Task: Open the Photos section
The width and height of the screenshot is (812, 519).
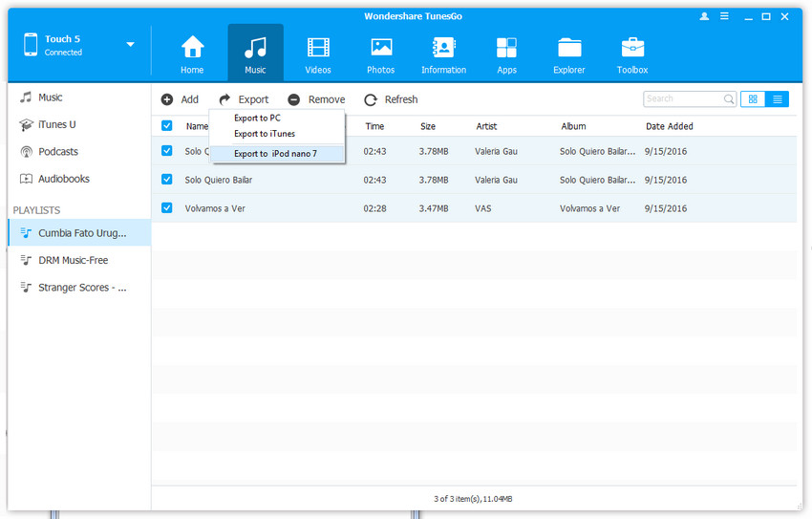Action: (381, 54)
